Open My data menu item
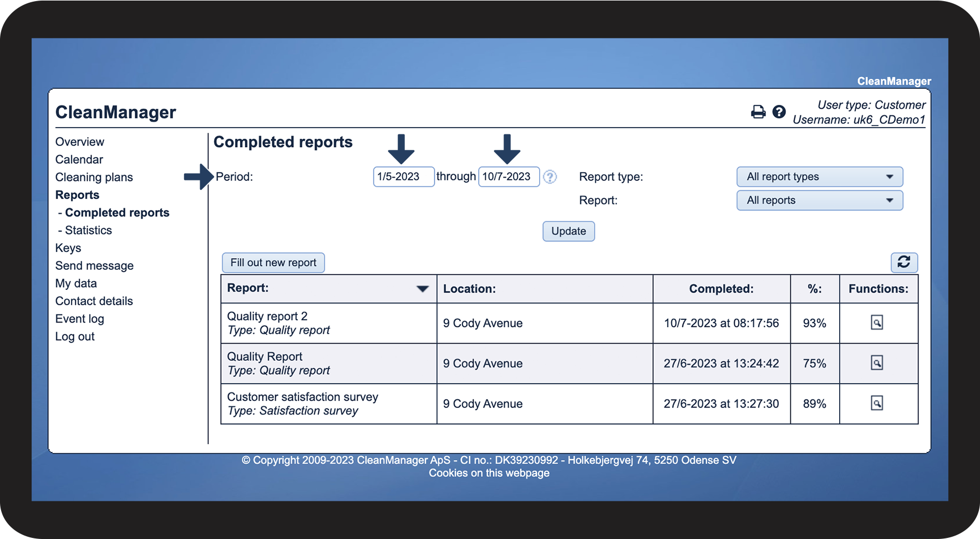 [76, 283]
